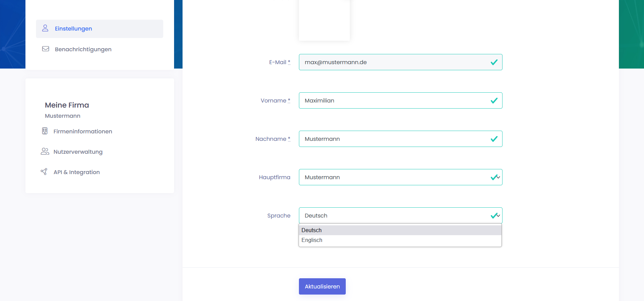Open the Einstellungen menu item
This screenshot has width=644, height=301.
(x=73, y=29)
